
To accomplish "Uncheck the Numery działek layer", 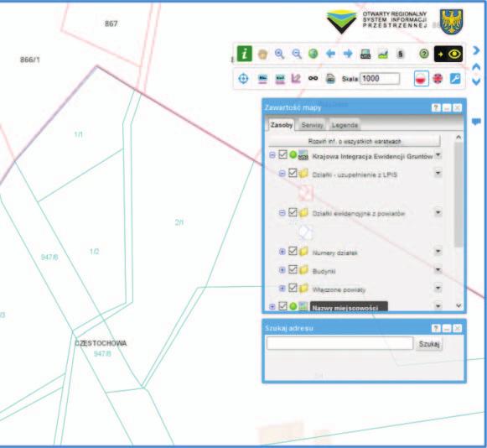I will point(293,251).
